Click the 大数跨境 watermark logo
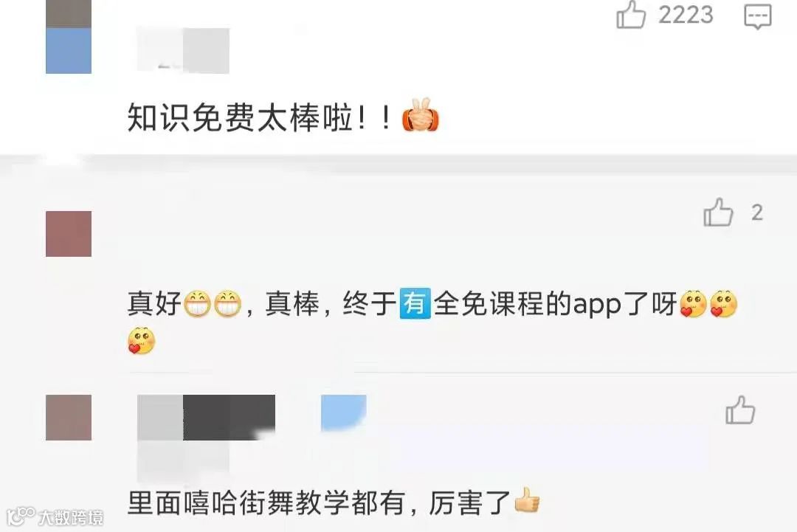Image resolution: width=797 pixels, height=532 pixels. tap(55, 517)
